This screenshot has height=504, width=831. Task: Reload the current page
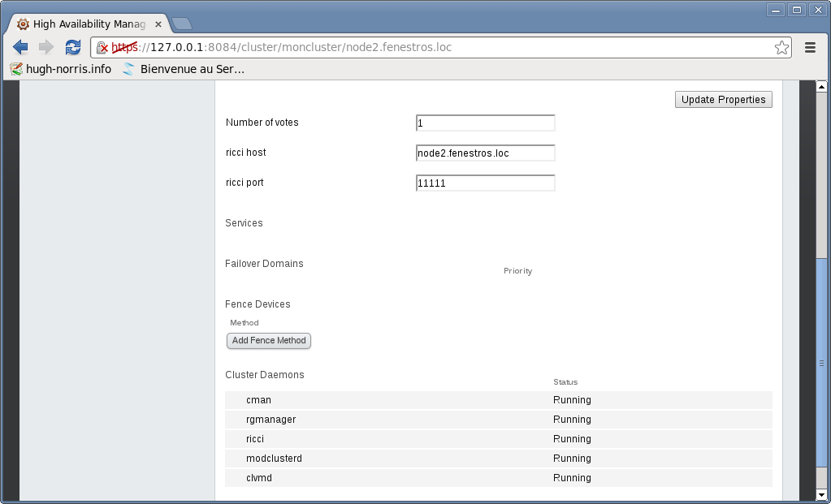(x=73, y=47)
